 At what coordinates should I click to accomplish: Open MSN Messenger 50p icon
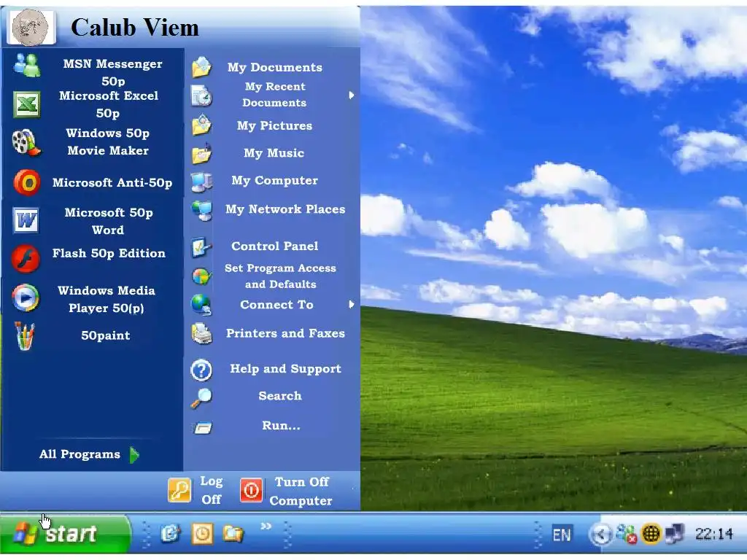27,65
